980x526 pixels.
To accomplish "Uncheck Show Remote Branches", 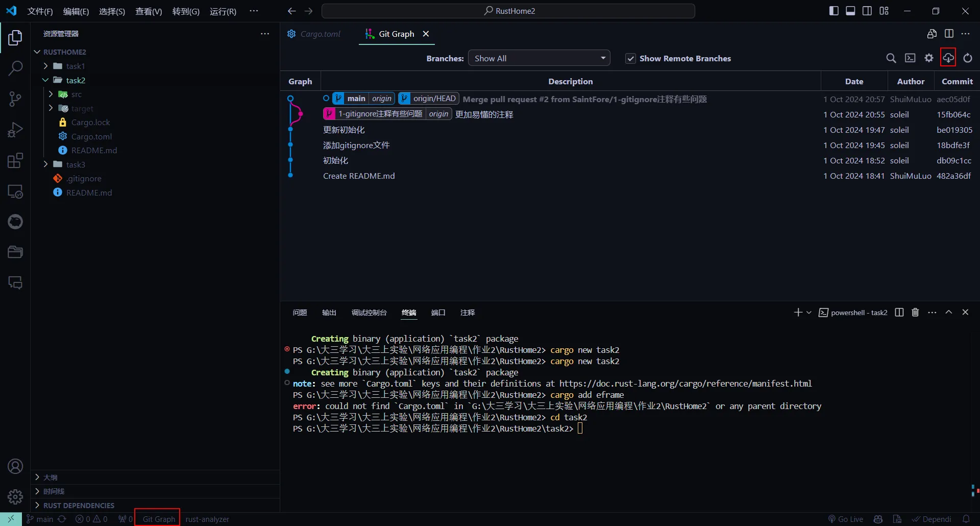I will click(x=631, y=58).
